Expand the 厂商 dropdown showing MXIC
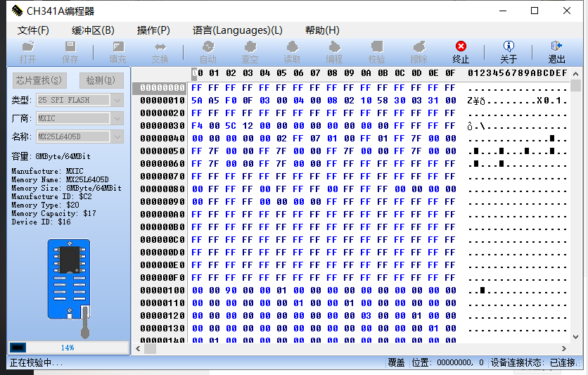The height and width of the screenshot is (375, 588). click(117, 118)
